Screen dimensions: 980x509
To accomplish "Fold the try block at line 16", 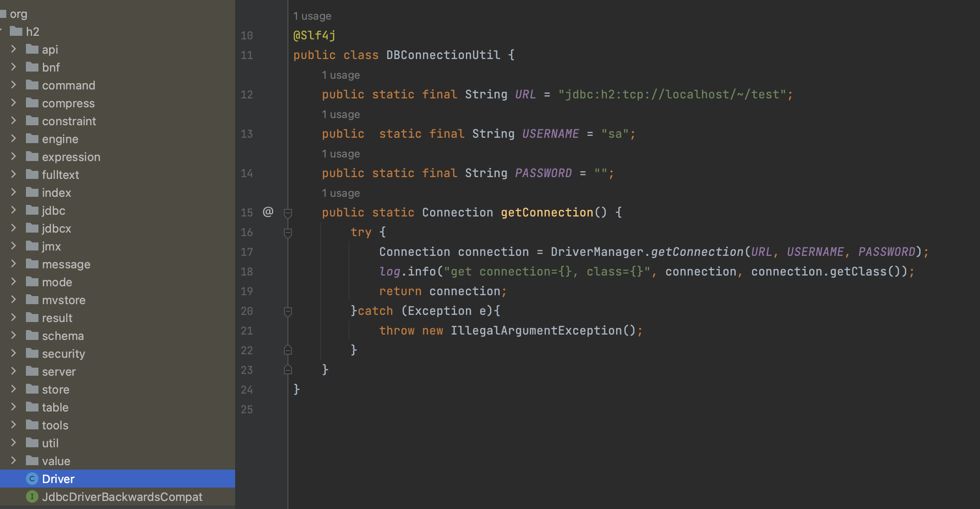I will 288,233.
